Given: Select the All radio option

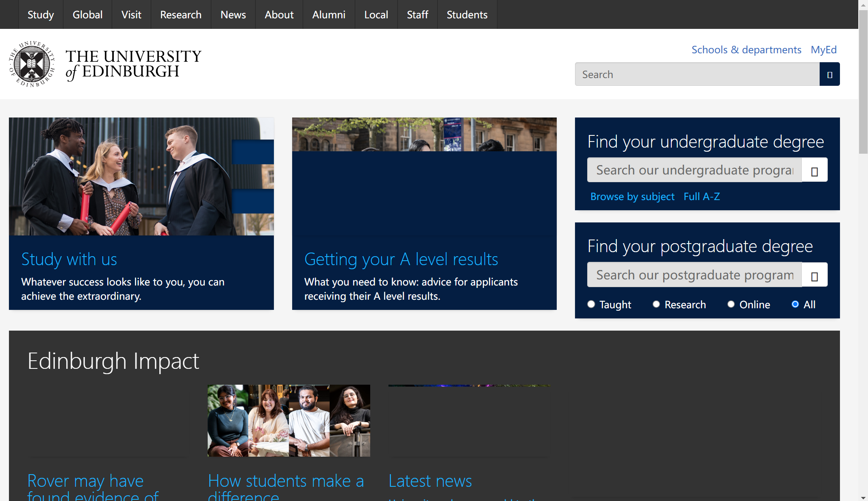Looking at the screenshot, I should click(795, 304).
